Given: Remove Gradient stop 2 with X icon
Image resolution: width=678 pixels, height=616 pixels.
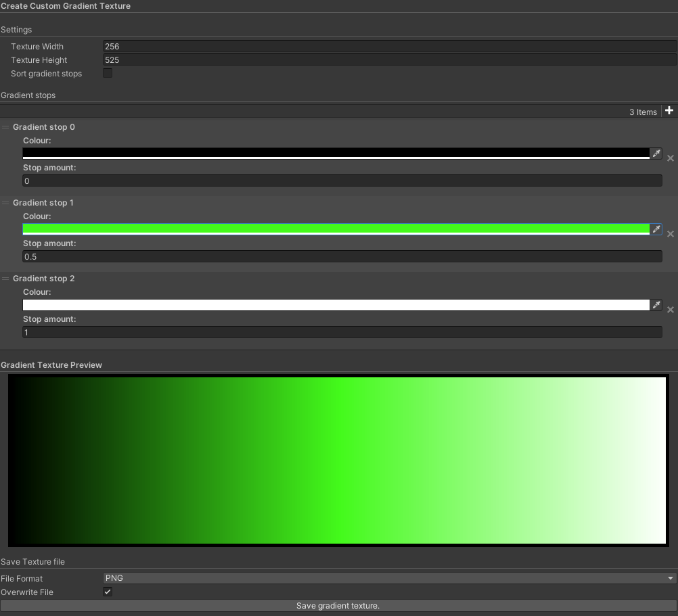Looking at the screenshot, I should click(x=670, y=310).
